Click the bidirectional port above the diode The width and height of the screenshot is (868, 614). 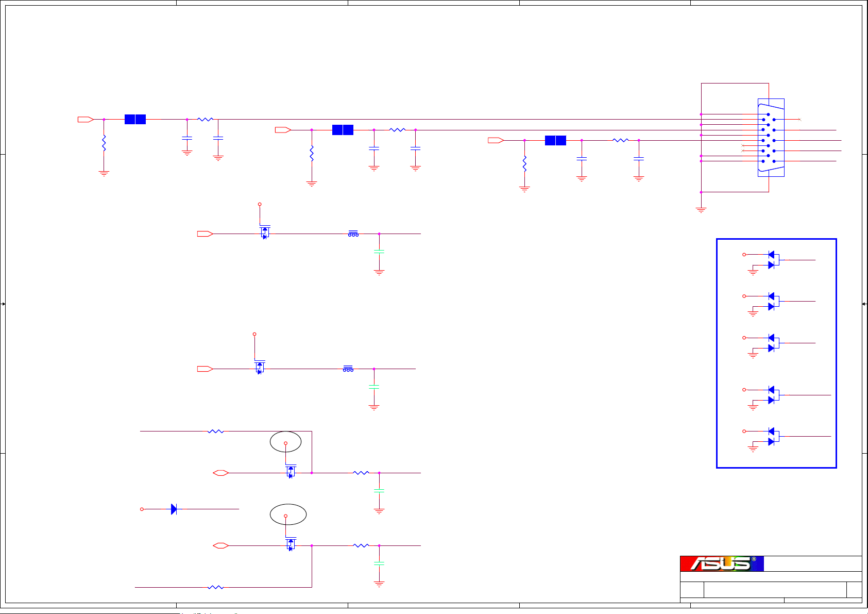coord(220,473)
